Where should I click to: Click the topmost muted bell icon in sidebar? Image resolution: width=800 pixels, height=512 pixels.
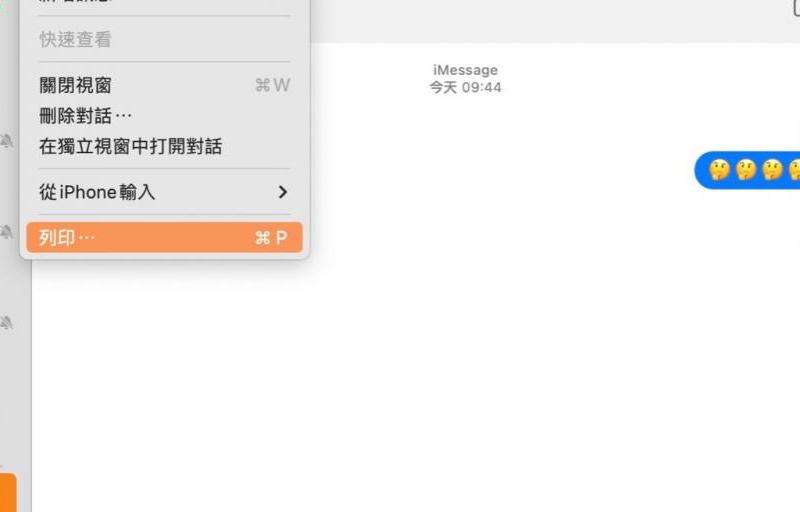[x=7, y=140]
